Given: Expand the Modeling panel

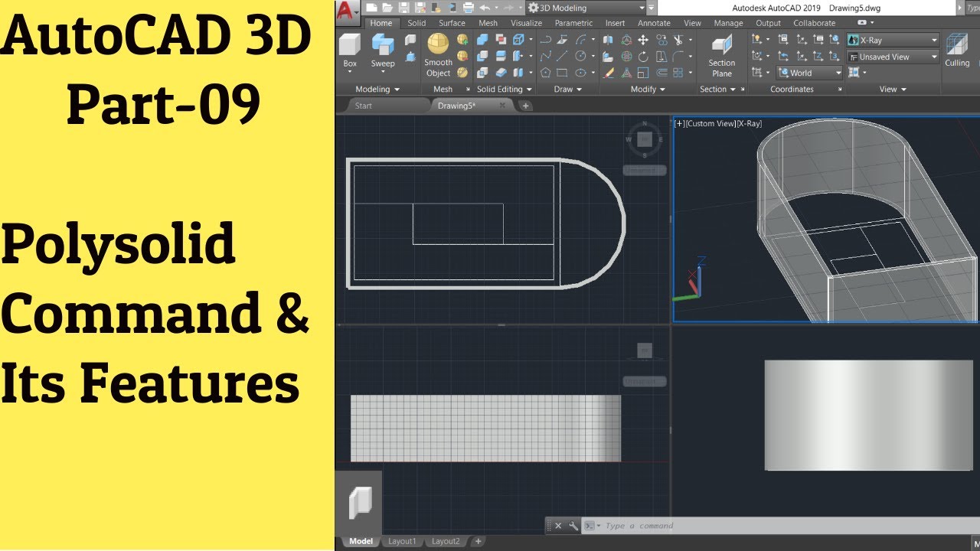Looking at the screenshot, I should (x=377, y=90).
